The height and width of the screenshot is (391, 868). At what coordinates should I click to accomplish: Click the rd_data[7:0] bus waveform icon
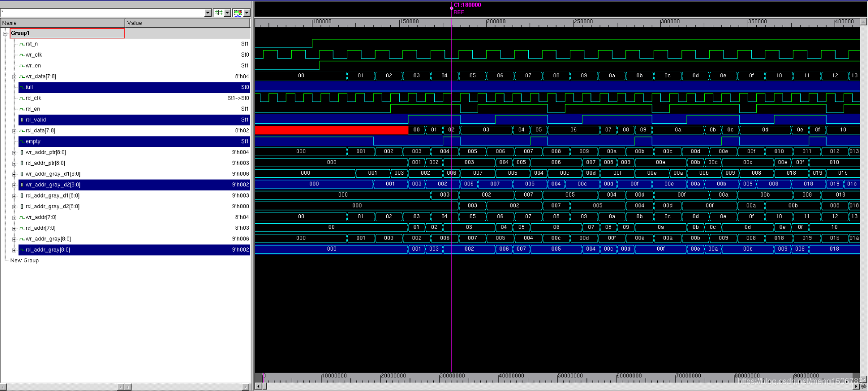coord(22,131)
